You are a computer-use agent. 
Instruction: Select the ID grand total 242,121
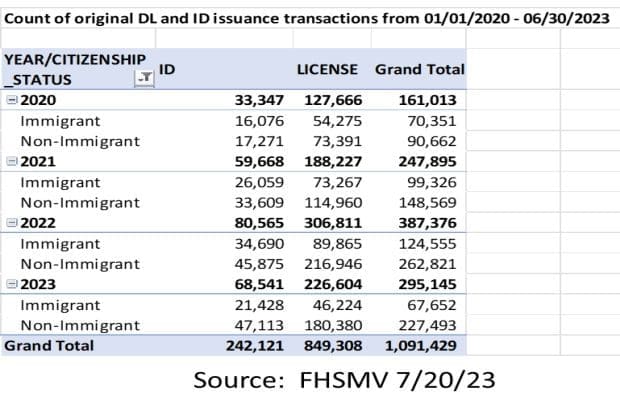click(x=254, y=345)
